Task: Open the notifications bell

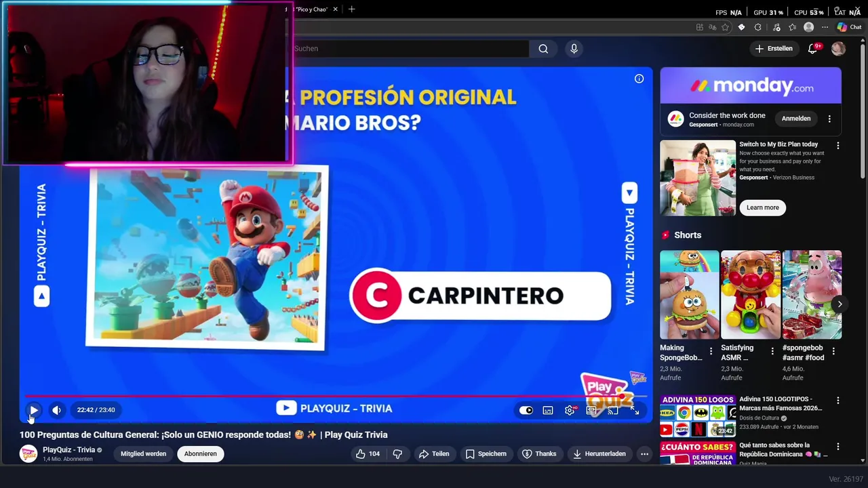Action: [812, 49]
